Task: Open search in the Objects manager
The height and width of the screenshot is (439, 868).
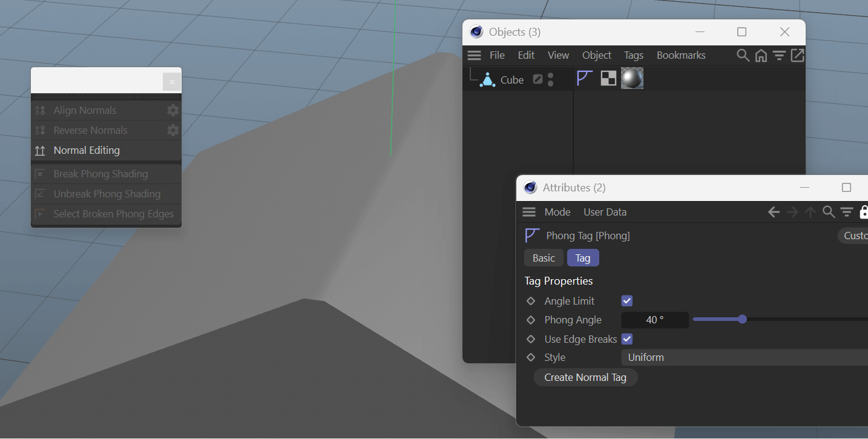Action: tap(743, 55)
